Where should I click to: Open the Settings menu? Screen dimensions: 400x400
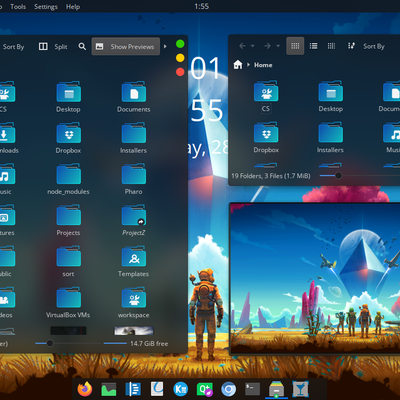tap(46, 7)
